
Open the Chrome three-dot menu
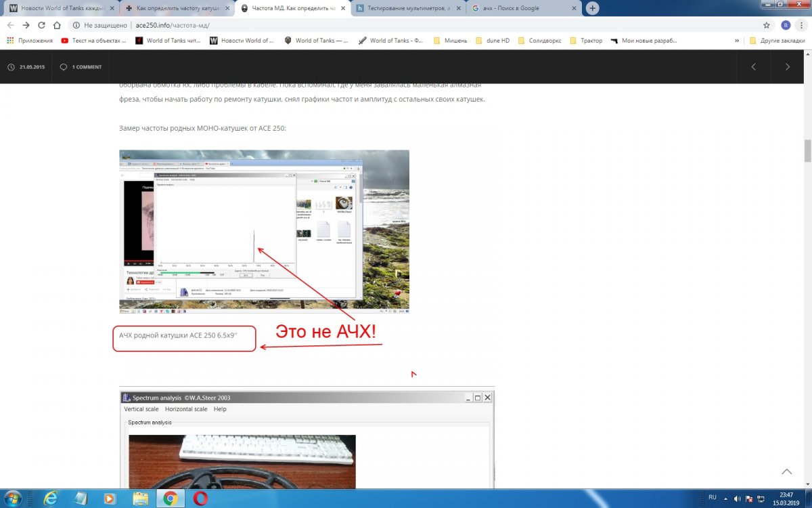click(802, 25)
